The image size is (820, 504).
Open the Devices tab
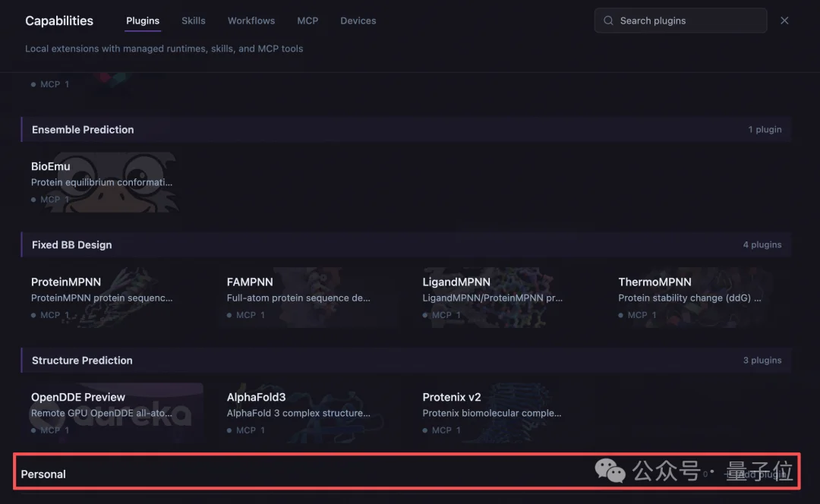358,20
